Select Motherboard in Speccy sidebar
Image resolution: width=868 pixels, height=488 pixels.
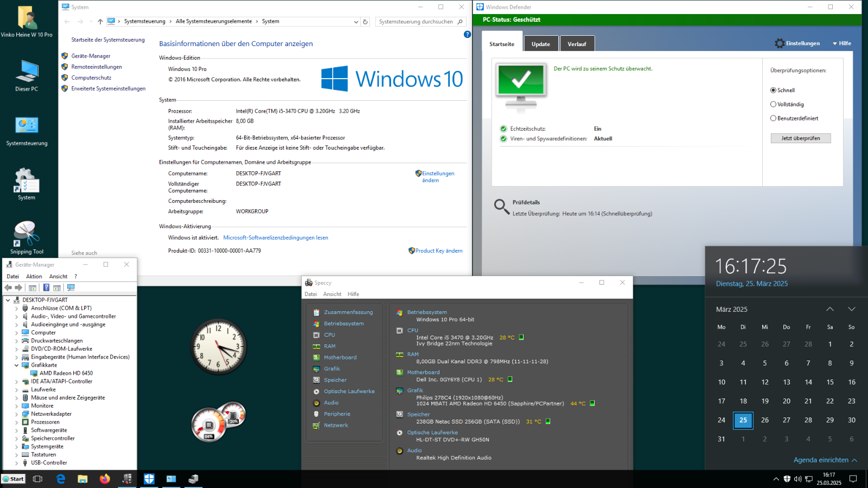[x=340, y=357]
